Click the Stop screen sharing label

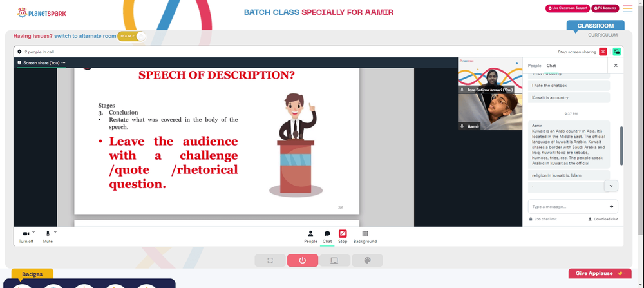(x=576, y=52)
